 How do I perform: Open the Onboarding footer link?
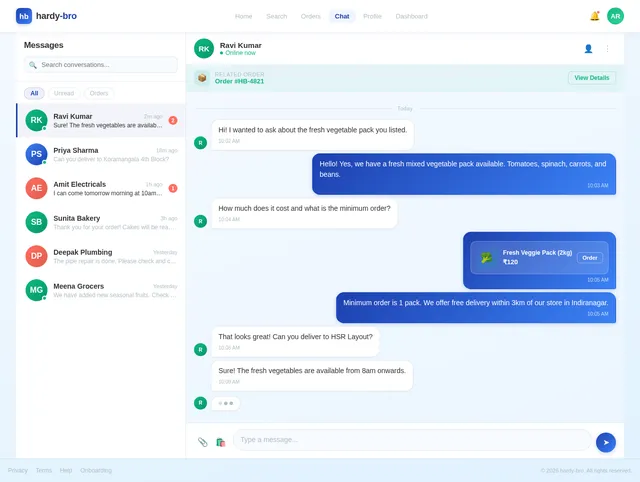(96, 470)
